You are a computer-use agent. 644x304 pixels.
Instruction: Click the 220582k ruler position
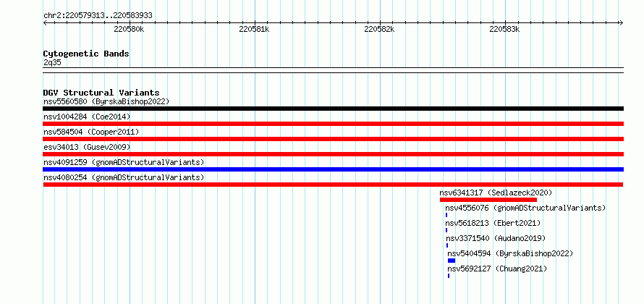379,29
